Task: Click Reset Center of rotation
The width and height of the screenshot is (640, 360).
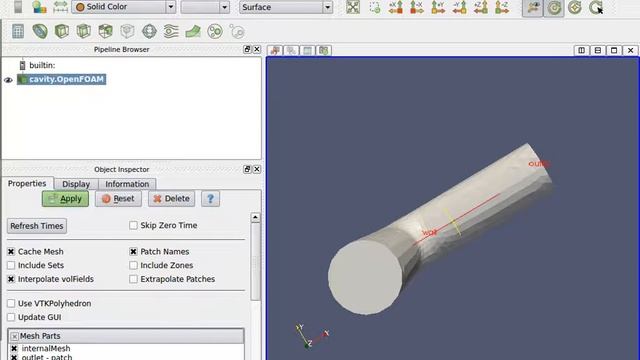Action: [575, 7]
